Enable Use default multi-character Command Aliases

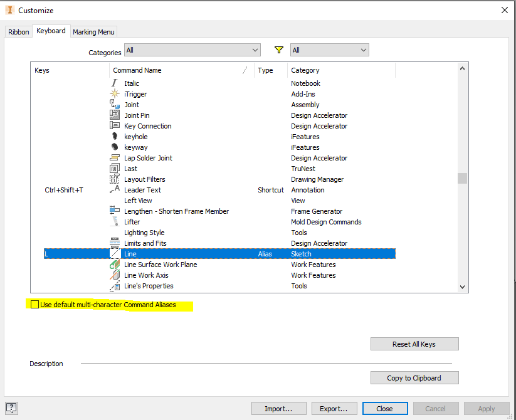coord(34,304)
